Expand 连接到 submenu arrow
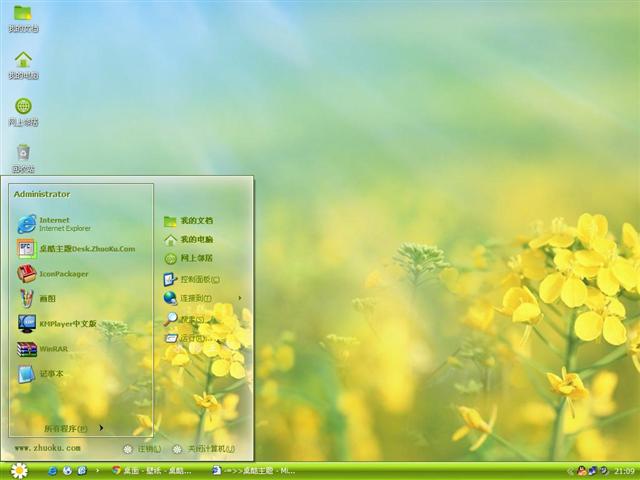This screenshot has height=480, width=640. (240, 298)
